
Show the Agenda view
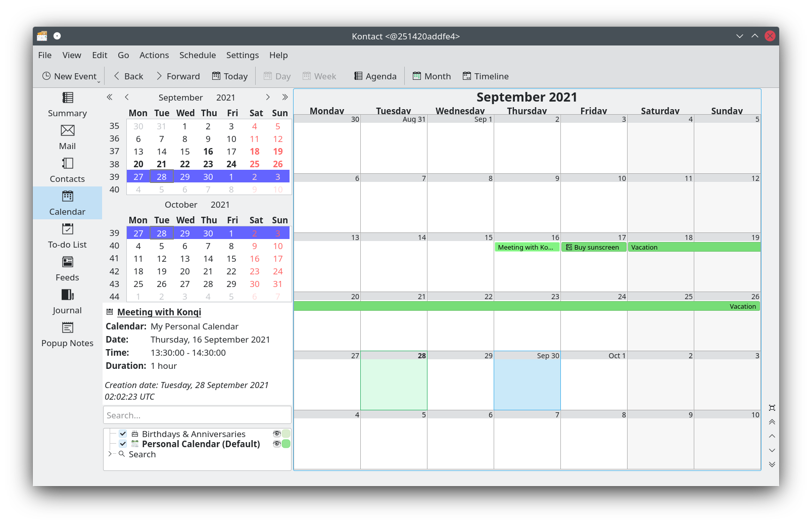[375, 76]
